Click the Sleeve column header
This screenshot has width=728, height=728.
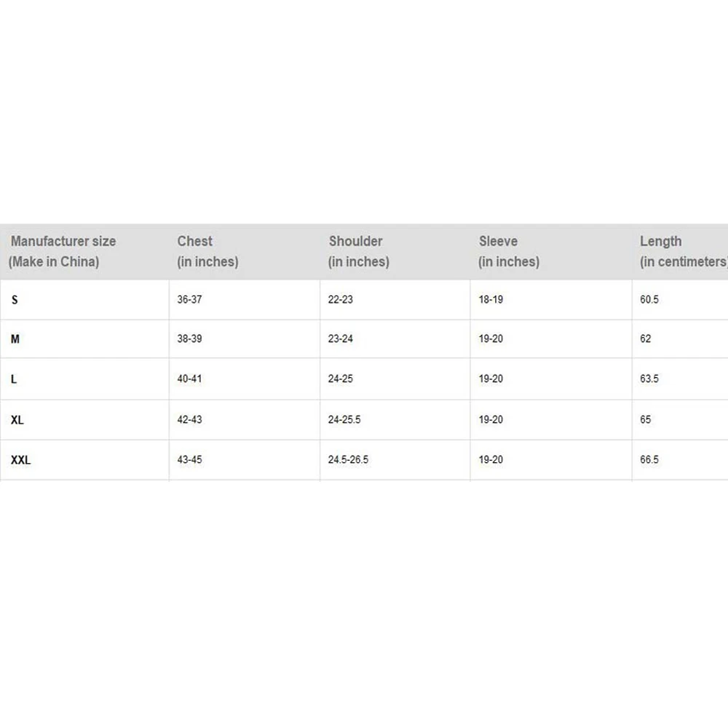click(x=509, y=251)
